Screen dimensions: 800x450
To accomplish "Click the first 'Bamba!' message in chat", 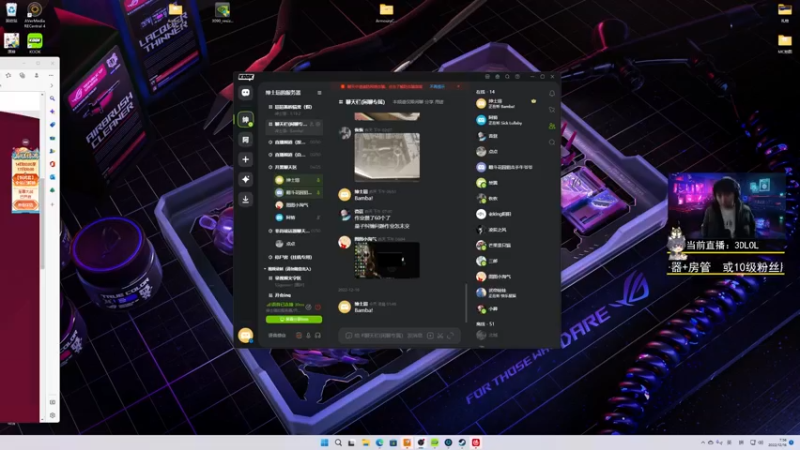I will [x=364, y=198].
